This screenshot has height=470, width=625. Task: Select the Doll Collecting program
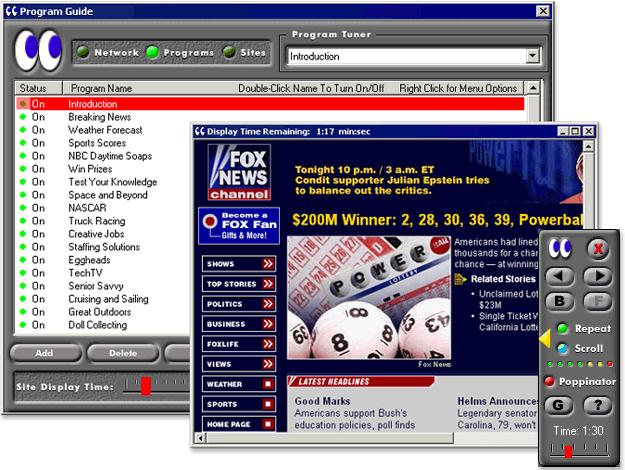pos(98,325)
